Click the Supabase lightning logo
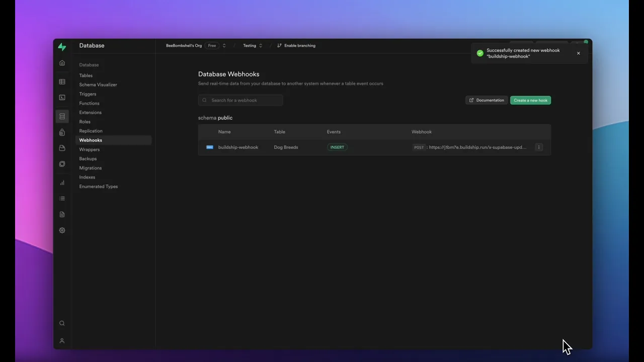Screen dimensions: 644x362 (x=62, y=47)
